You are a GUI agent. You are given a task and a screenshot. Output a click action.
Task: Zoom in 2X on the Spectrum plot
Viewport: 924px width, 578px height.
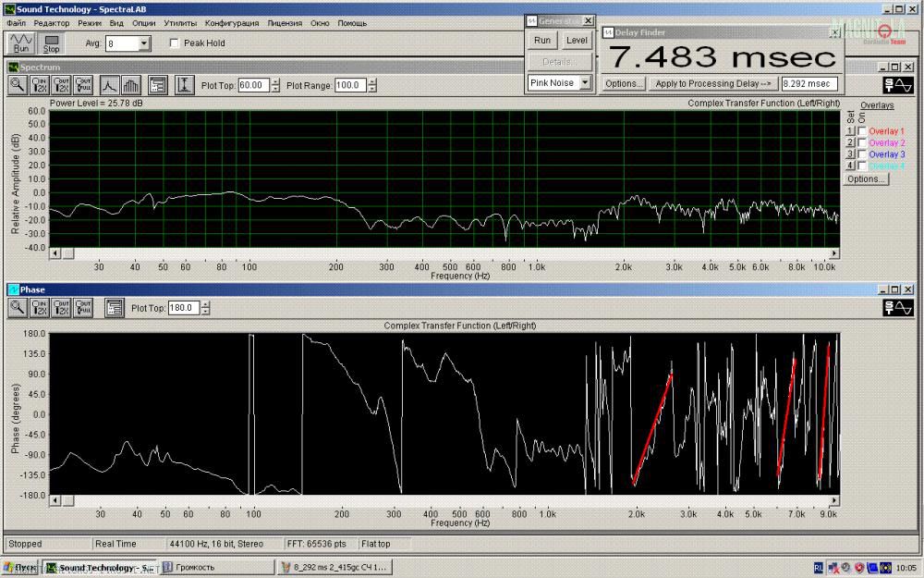40,85
